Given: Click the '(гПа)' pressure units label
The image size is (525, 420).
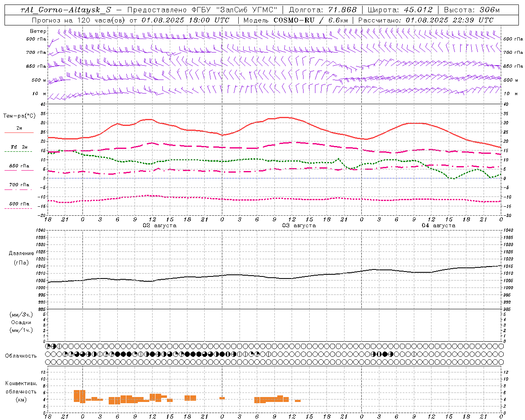Looking at the screenshot, I should pyautogui.click(x=21, y=262).
